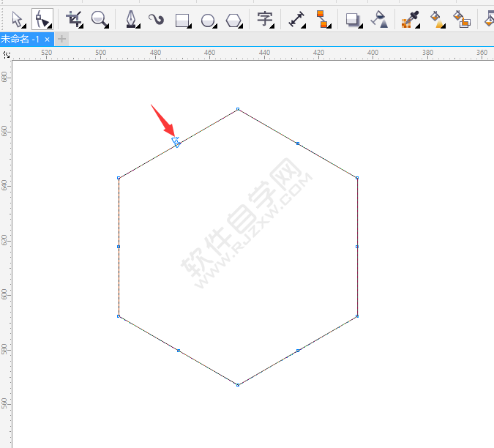
Task: Add a new document with plus tab
Action: 61,39
